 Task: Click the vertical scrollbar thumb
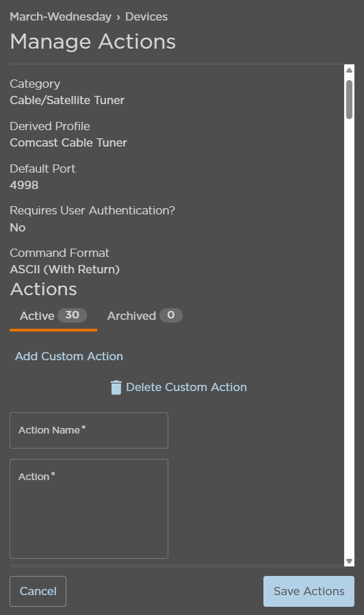click(x=349, y=99)
